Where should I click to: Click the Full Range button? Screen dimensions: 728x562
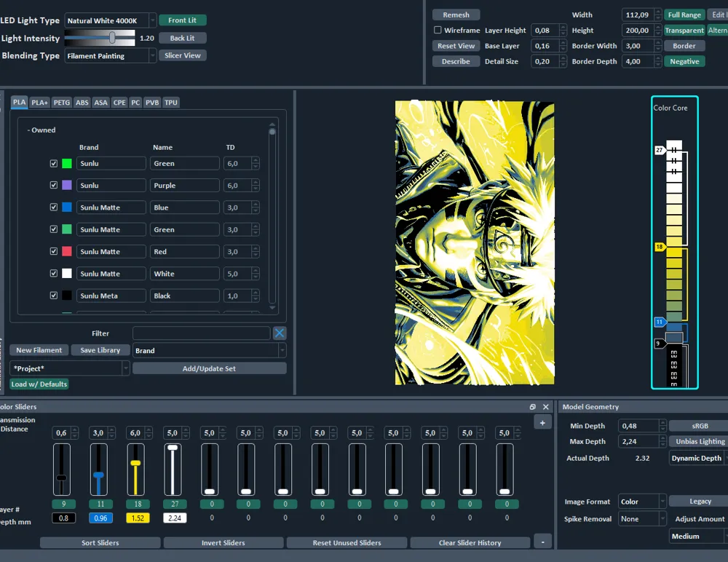click(684, 15)
